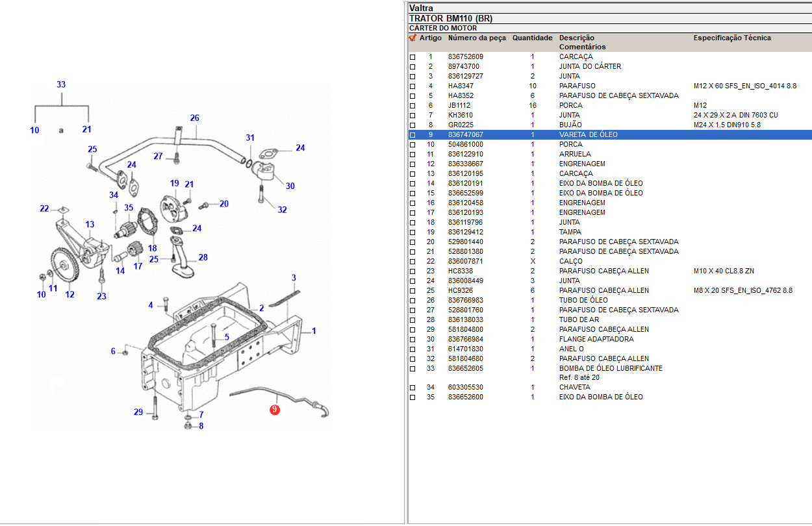Click callout number 14 in diagram

(120, 271)
